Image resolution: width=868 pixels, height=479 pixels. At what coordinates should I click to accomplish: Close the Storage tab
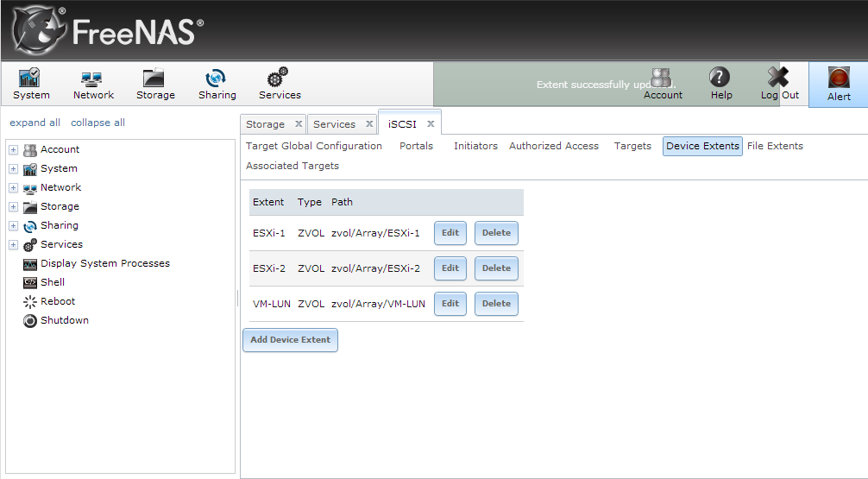point(299,124)
